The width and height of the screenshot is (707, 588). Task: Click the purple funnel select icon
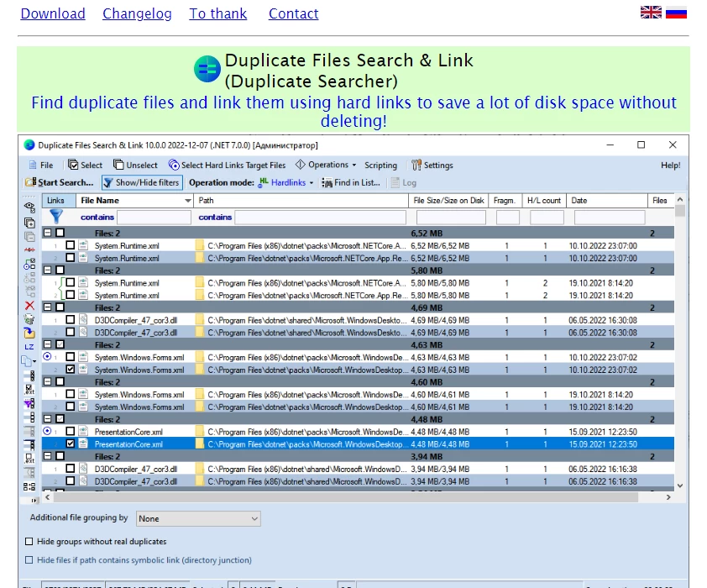click(29, 403)
